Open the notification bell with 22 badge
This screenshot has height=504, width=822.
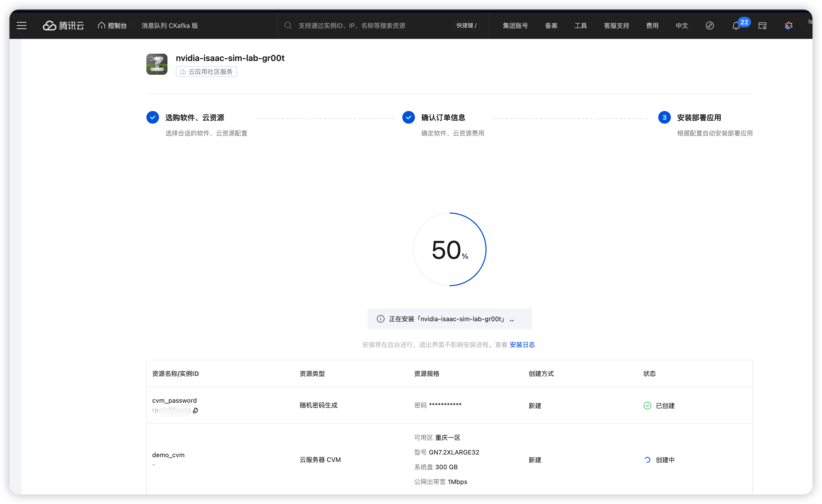(737, 25)
